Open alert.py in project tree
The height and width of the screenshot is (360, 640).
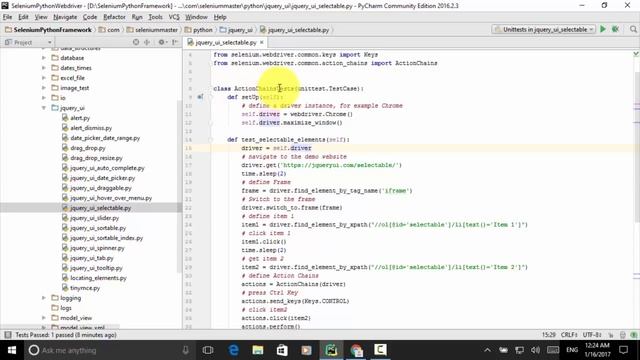click(x=80, y=118)
